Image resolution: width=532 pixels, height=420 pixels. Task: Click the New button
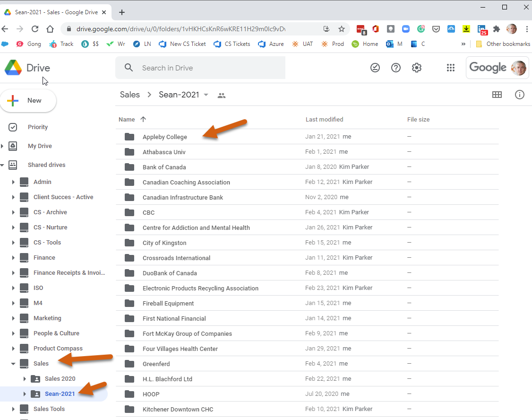point(28,101)
